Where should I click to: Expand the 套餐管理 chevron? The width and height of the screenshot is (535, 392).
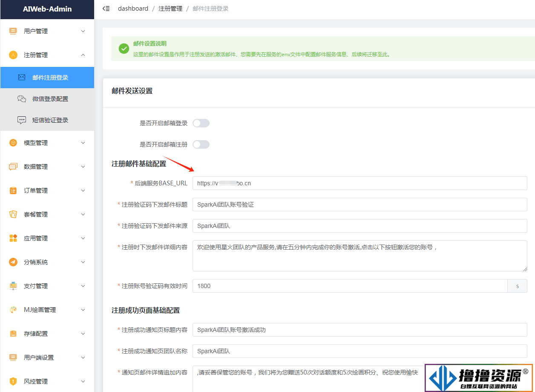83,214
